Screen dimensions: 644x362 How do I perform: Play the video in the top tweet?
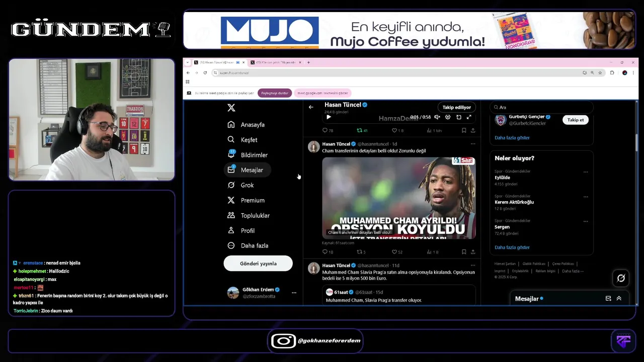pos(329,117)
